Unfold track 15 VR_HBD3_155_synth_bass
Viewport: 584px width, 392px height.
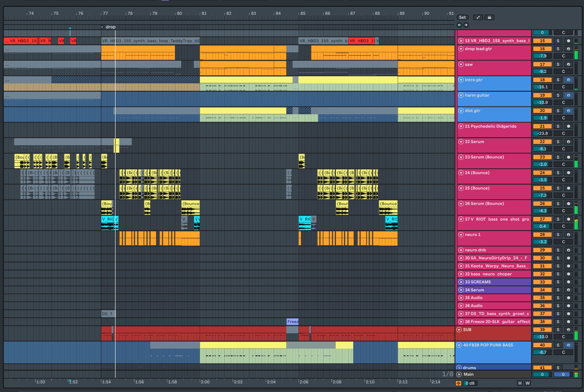coord(461,41)
